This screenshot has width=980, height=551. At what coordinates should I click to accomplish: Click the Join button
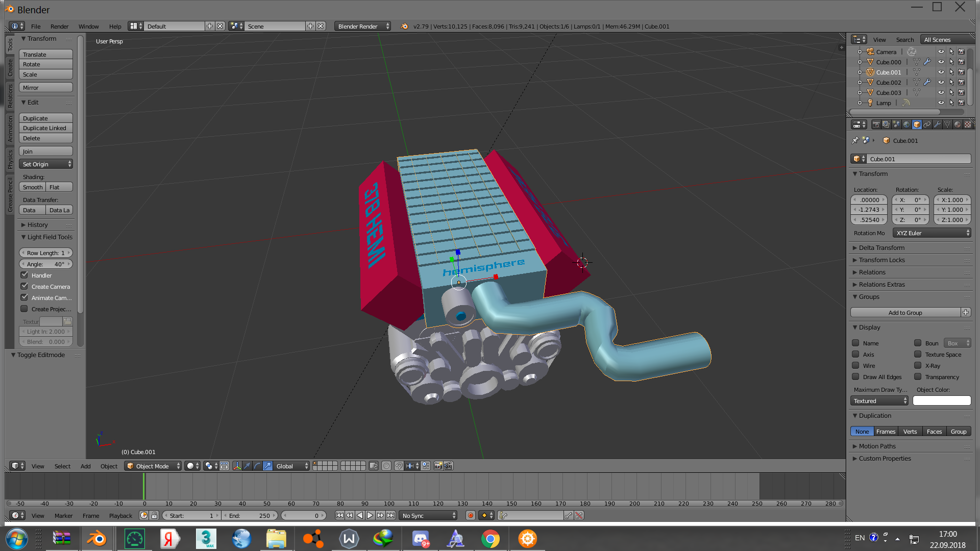pos(46,152)
